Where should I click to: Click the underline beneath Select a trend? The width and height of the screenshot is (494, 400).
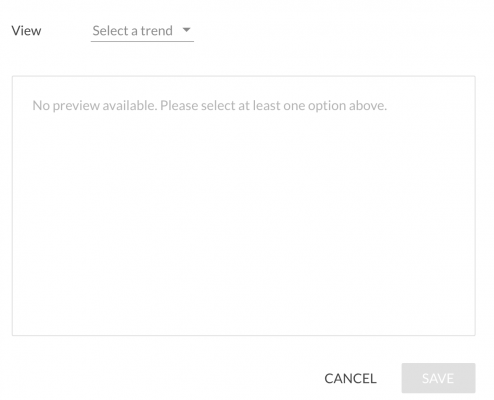[142, 41]
